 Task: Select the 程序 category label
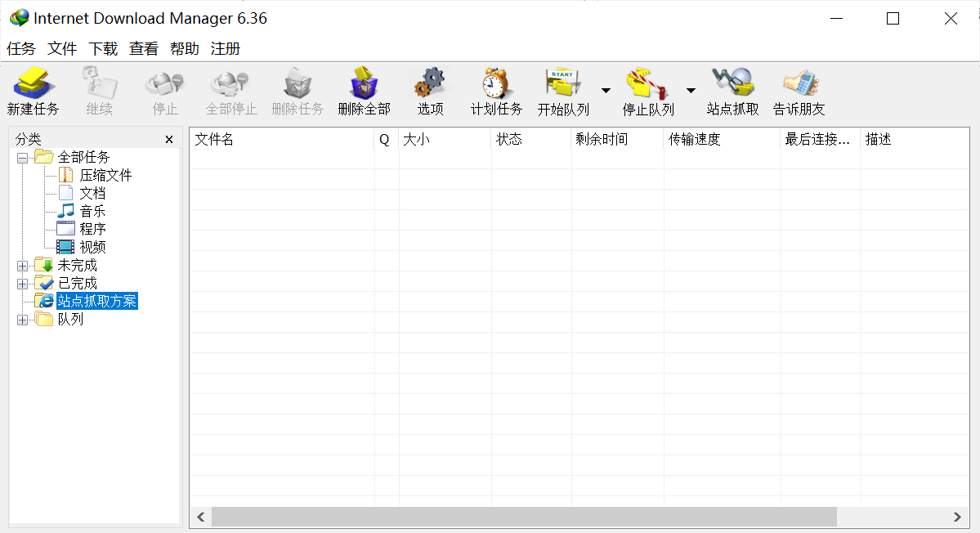pos(92,229)
